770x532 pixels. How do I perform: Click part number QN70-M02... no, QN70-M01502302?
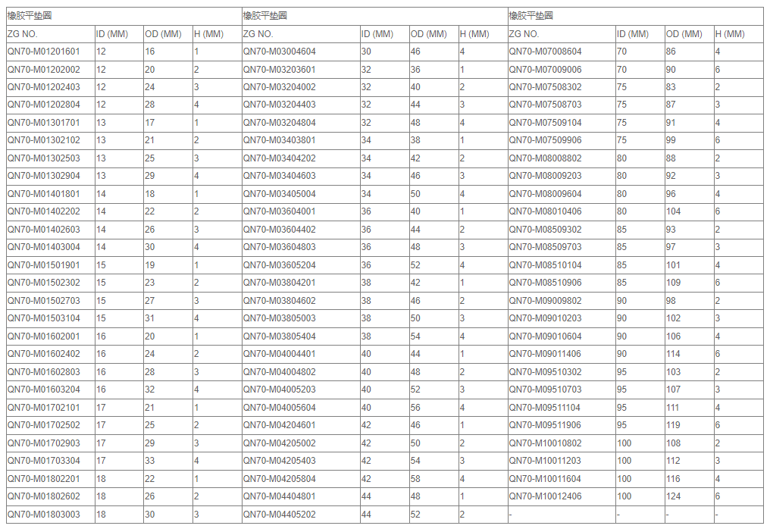[43, 283]
